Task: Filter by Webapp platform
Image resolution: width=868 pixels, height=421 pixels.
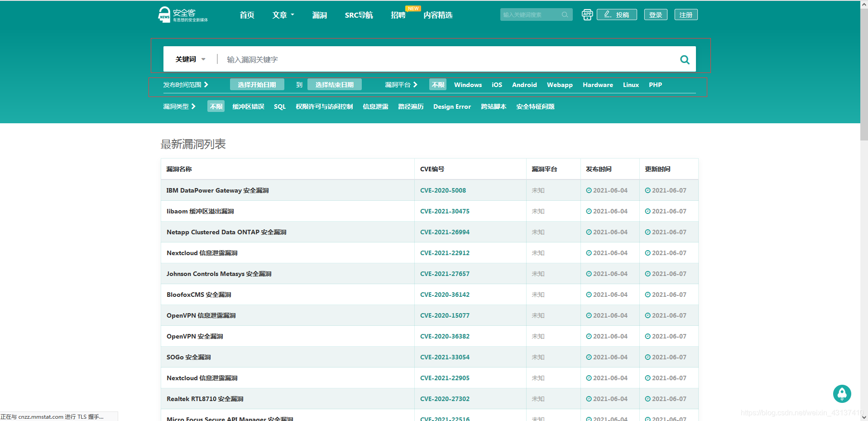Action: coord(560,85)
